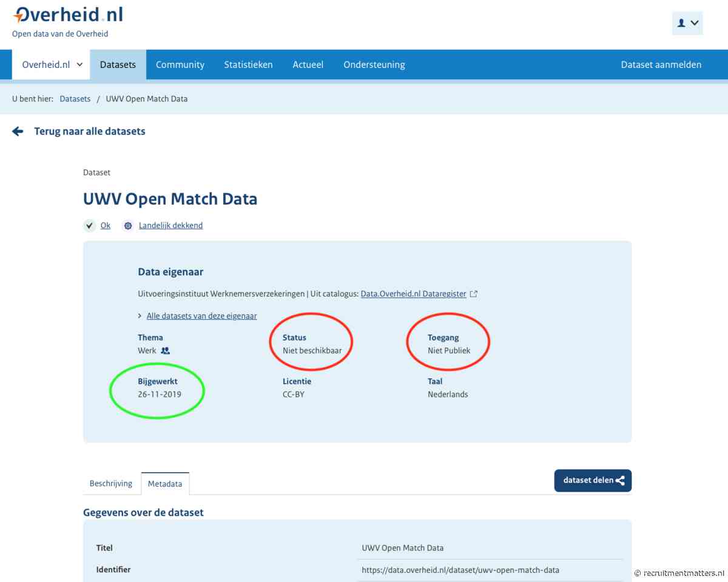Open the Landelijk dekkend link
728x582 pixels.
click(170, 226)
